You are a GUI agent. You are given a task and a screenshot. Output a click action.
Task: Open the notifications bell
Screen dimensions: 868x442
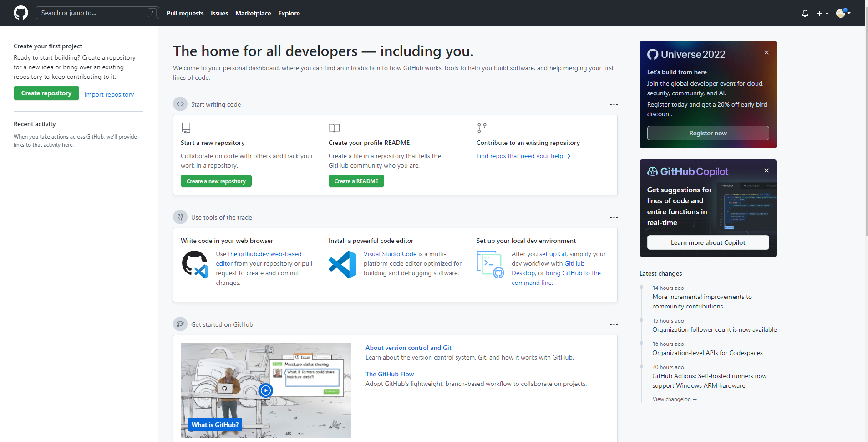[805, 13]
